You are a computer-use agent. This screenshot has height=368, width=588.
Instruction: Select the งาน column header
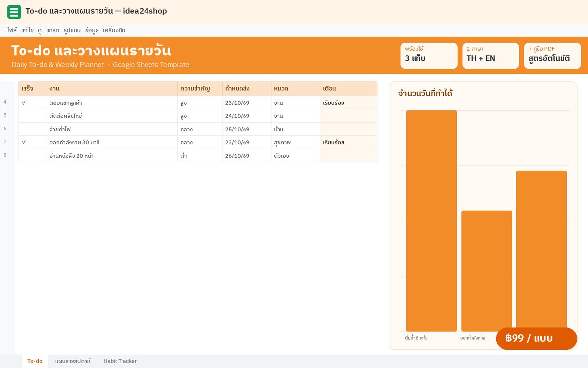pyautogui.click(x=112, y=89)
